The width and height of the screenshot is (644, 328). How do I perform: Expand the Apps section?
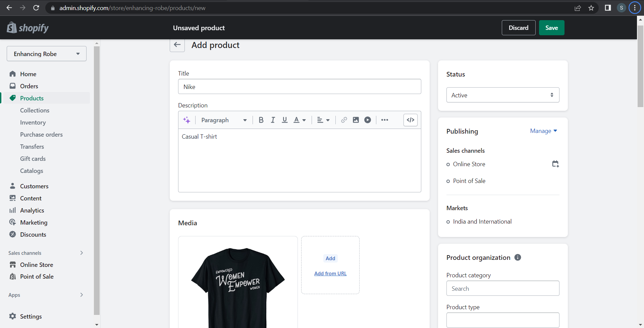(82, 295)
